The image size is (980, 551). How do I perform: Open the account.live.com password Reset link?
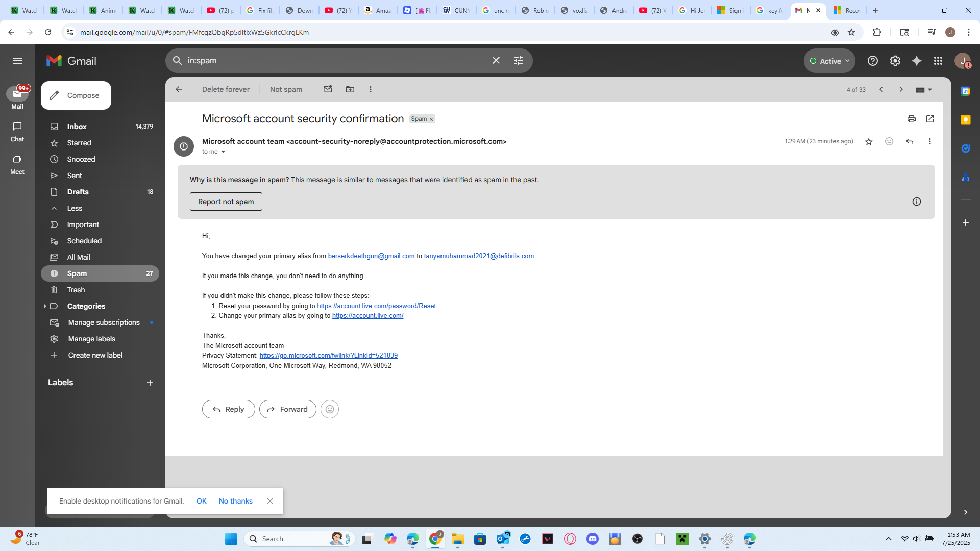[x=376, y=306]
